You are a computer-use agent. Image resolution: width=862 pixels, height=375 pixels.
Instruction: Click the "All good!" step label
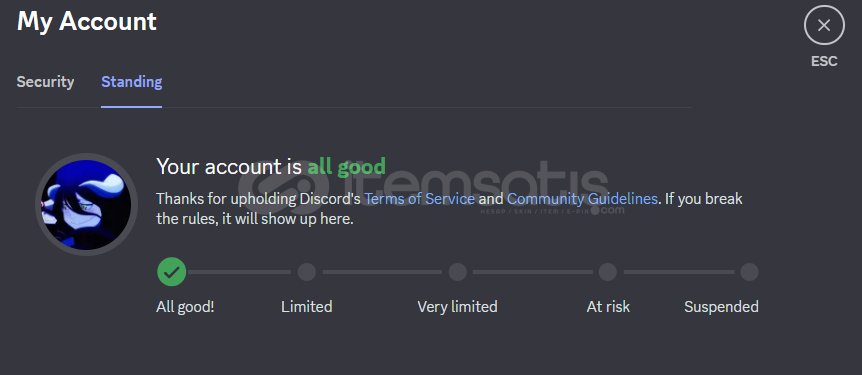(x=185, y=306)
